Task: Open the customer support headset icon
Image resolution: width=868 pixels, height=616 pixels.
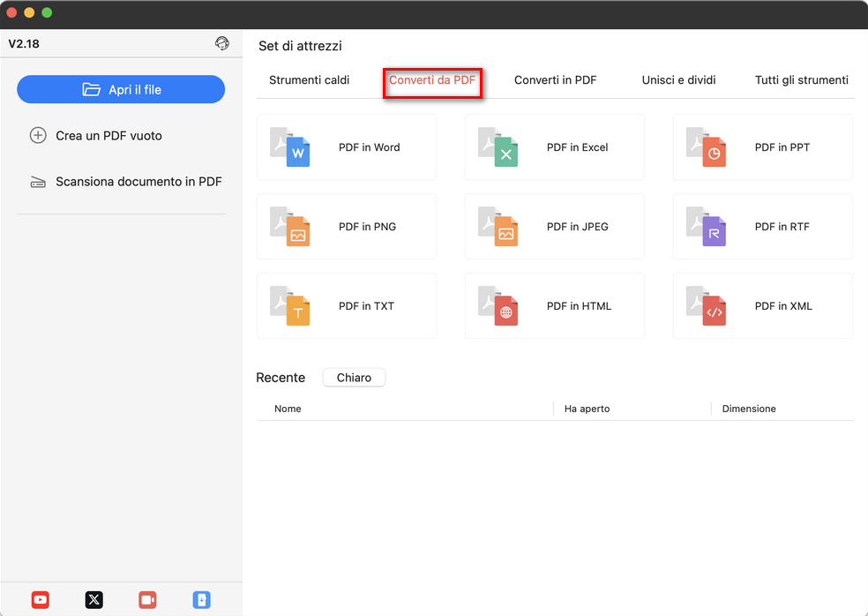Action: click(x=221, y=42)
